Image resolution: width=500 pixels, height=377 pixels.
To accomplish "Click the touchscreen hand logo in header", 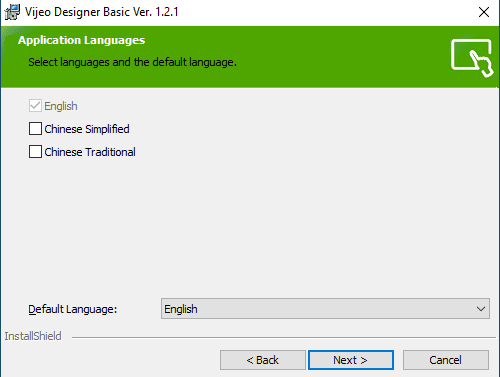I will pyautogui.click(x=472, y=57).
